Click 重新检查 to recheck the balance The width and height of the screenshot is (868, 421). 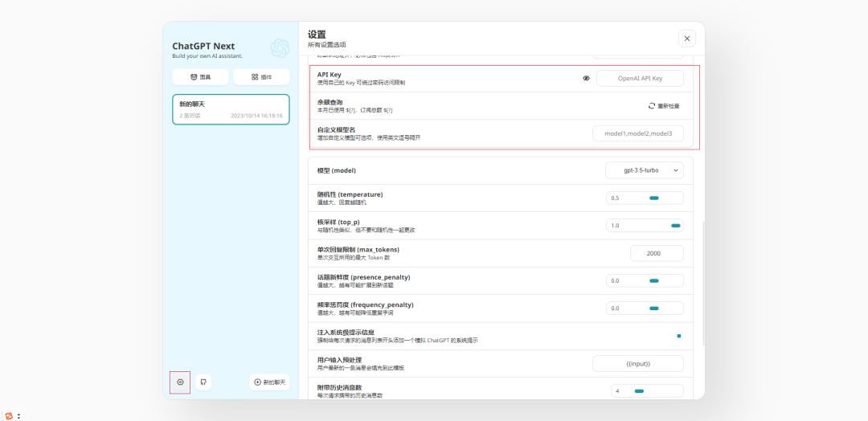pyautogui.click(x=664, y=106)
